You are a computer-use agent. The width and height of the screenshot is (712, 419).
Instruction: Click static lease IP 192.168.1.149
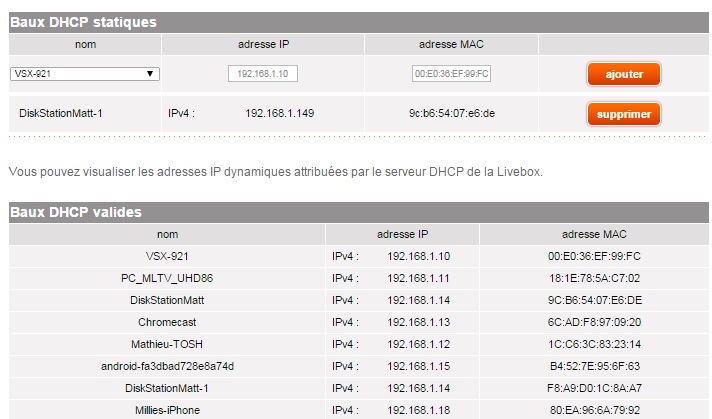[x=280, y=113]
